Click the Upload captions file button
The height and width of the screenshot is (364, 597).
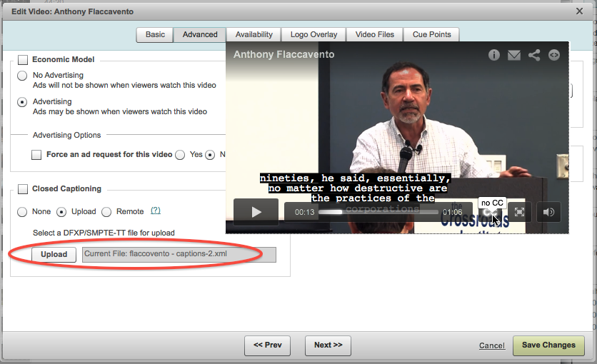(x=54, y=255)
